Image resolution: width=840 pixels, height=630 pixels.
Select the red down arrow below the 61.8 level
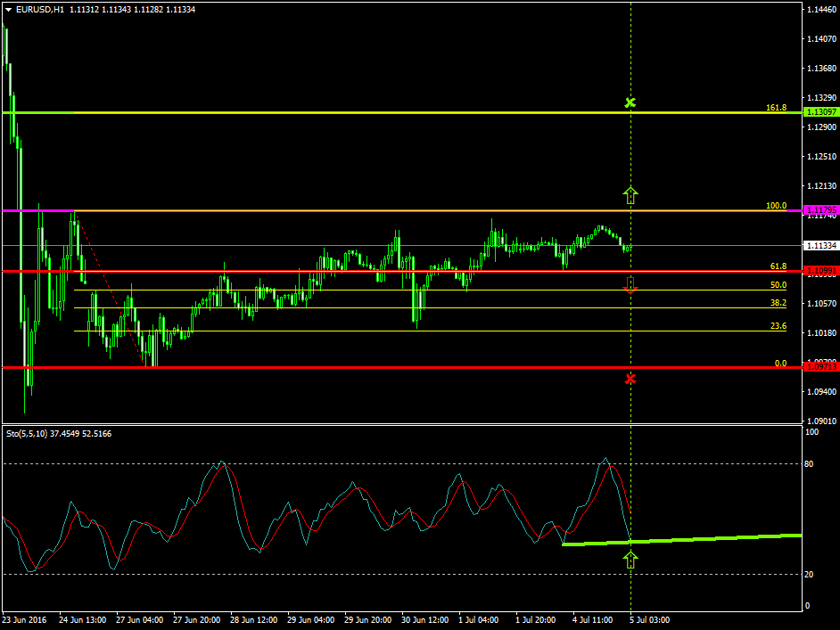[630, 285]
